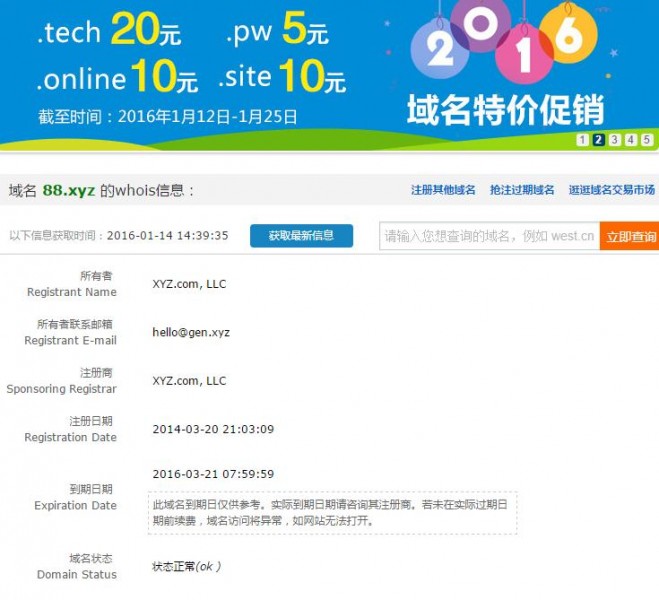Image resolution: width=659 pixels, height=600 pixels.
Task: Open the 抢注过期域名 link
Action: (x=522, y=190)
